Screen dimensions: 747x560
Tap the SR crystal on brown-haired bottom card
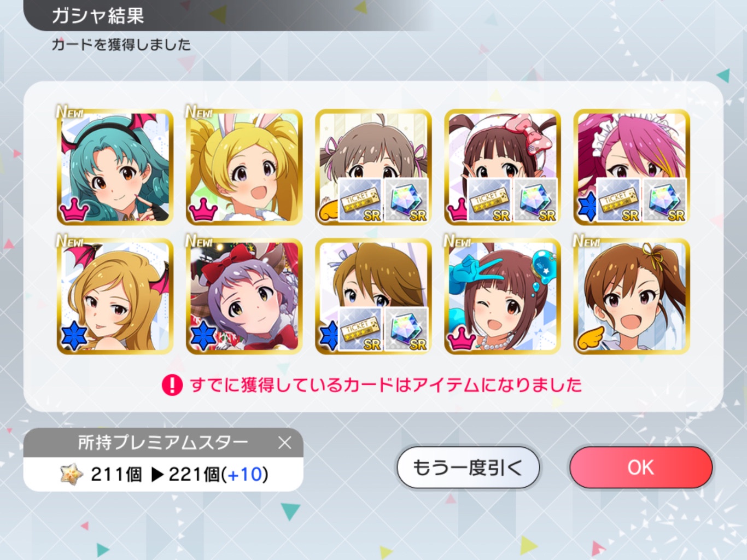pyautogui.click(x=406, y=329)
